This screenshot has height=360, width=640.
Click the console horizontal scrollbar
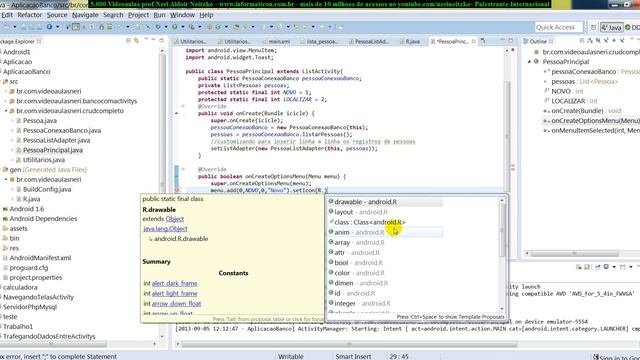(349, 344)
